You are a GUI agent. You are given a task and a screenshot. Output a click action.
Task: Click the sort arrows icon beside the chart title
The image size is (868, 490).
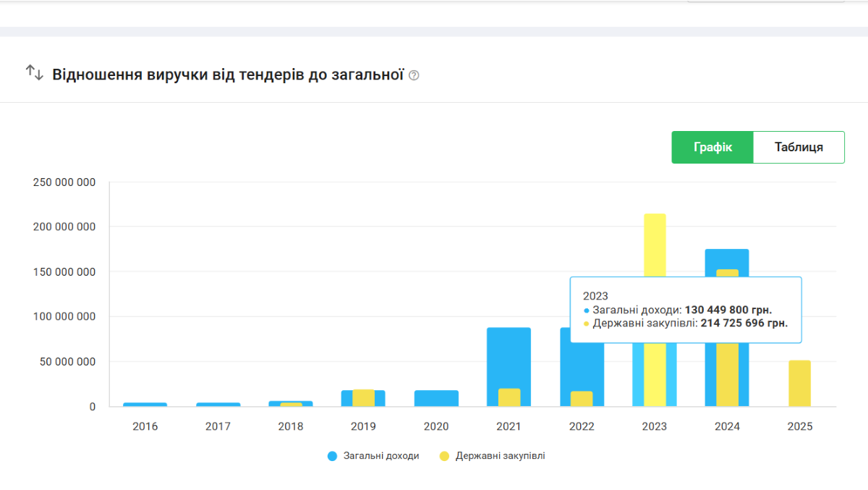(35, 72)
